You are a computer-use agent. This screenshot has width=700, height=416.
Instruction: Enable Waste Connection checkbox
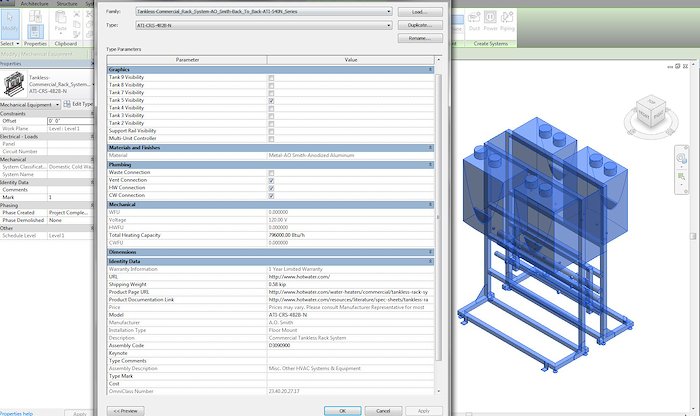271,173
